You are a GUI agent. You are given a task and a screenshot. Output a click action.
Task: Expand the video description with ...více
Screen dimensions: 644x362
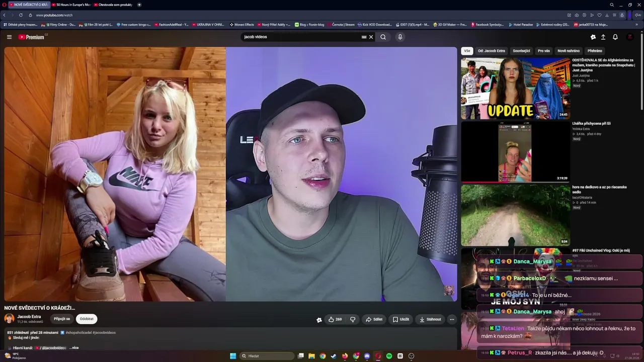click(x=73, y=347)
